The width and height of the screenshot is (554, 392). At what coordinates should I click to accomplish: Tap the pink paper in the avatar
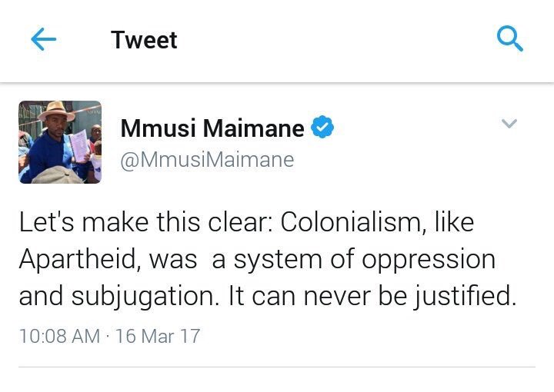(x=79, y=145)
